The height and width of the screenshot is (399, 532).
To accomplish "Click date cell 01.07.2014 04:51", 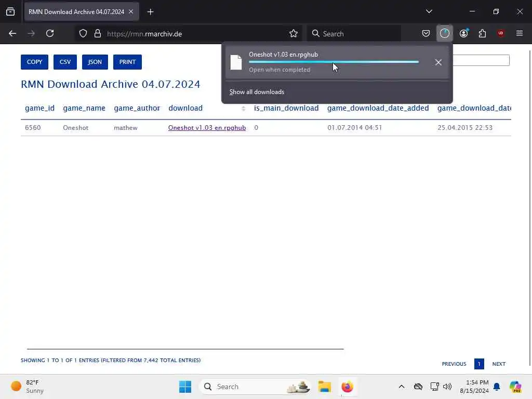I will click(354, 128).
